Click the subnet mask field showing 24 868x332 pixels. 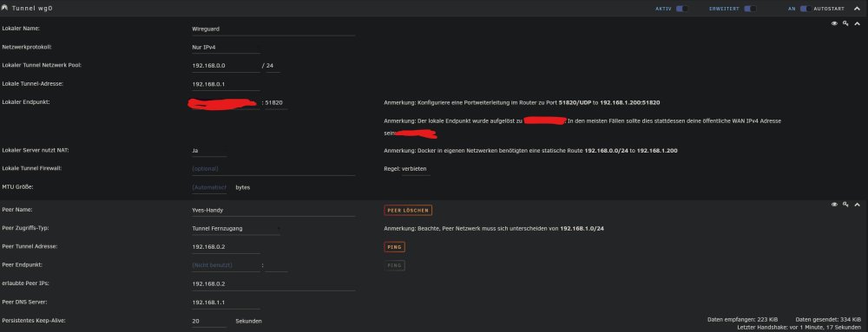click(273, 66)
